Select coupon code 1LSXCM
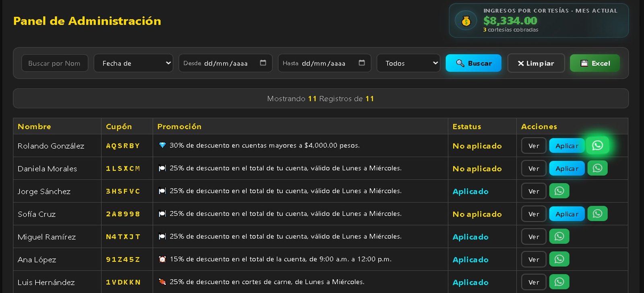The image size is (644, 293). coord(123,168)
